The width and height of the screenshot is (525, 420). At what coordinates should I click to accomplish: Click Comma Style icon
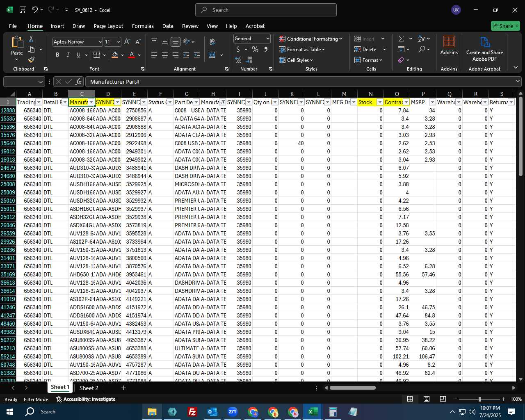point(266,49)
